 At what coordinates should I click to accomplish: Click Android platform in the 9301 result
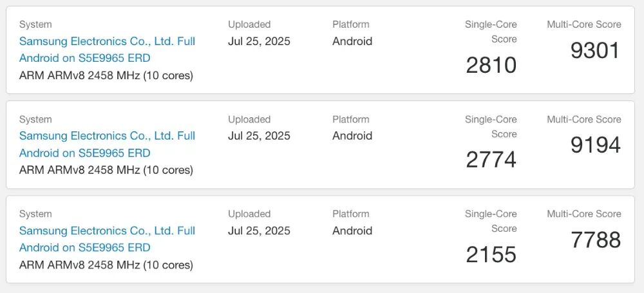(352, 41)
